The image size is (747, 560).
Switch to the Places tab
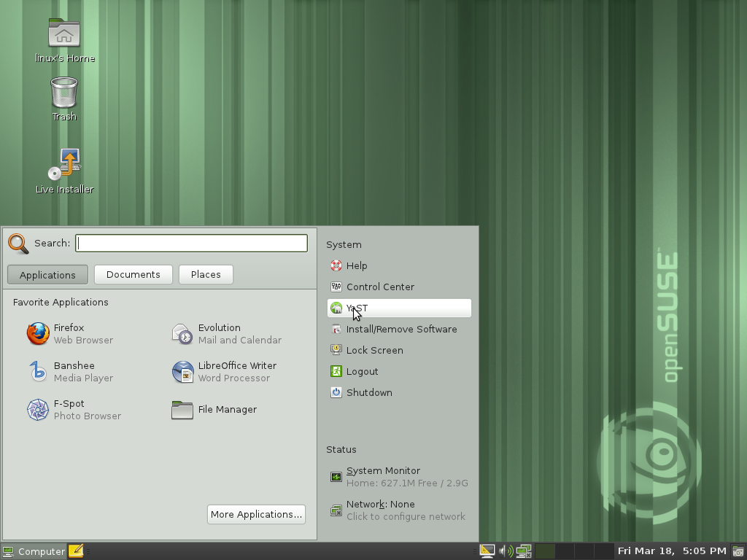[206, 275]
